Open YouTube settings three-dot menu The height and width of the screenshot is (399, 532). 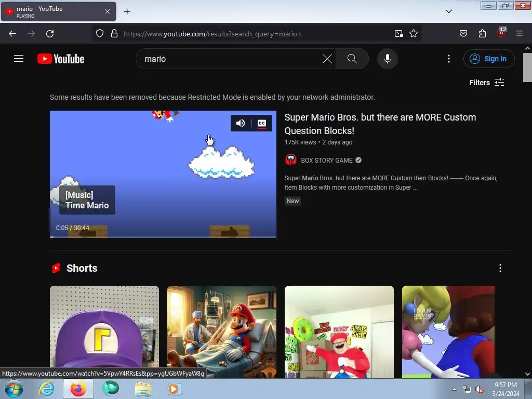(x=448, y=59)
